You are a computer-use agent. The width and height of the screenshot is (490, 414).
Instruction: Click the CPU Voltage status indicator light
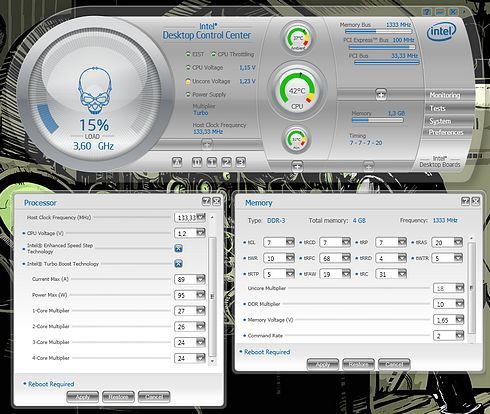[188, 68]
